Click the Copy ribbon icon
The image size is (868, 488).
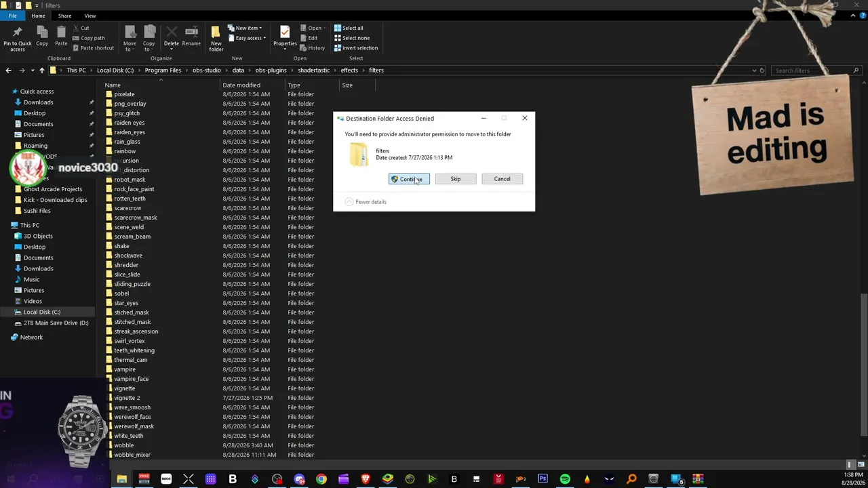point(42,37)
